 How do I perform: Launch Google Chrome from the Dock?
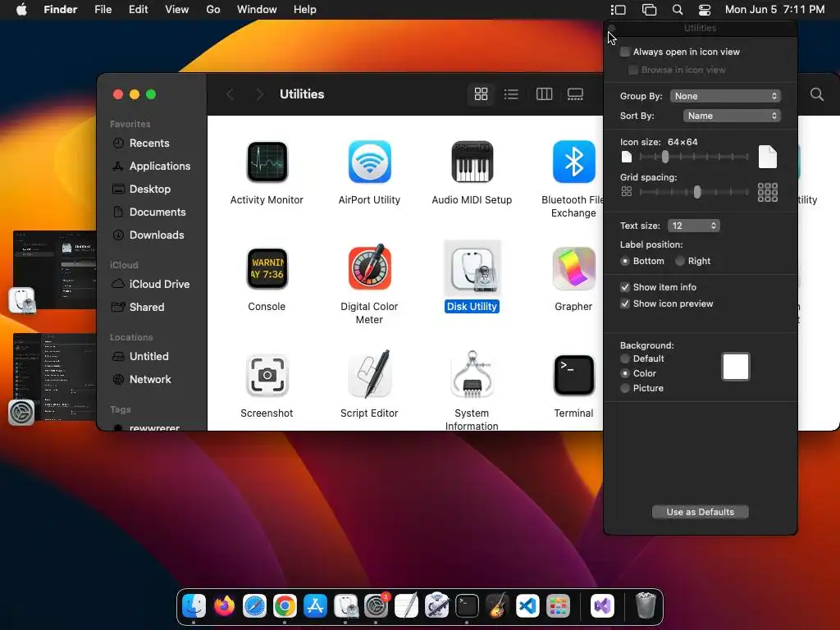click(285, 606)
